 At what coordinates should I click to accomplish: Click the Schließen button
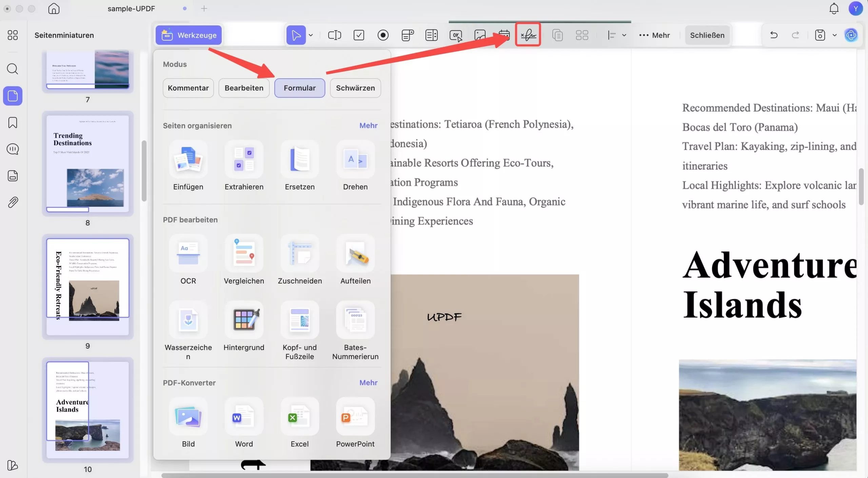[707, 35]
